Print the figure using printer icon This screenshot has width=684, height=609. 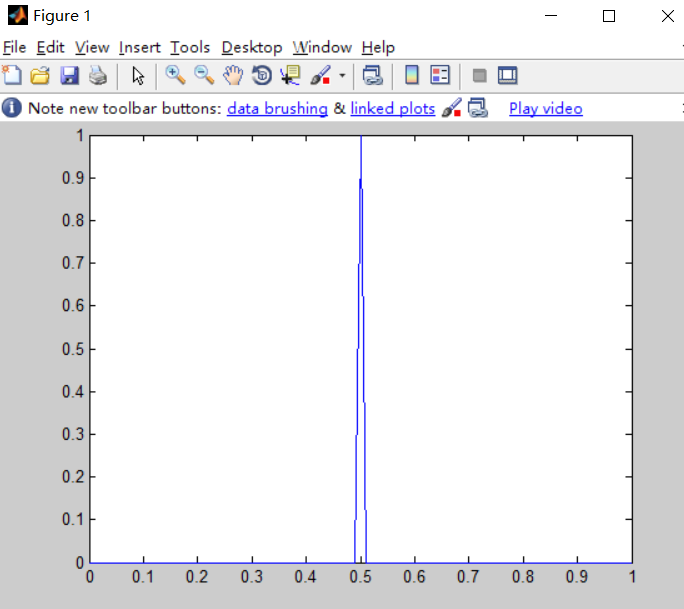98,75
